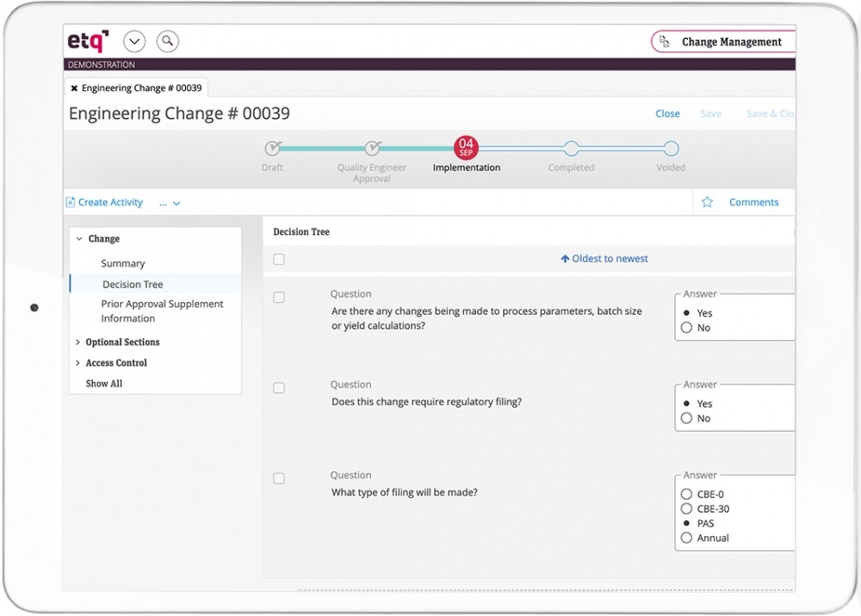The image size is (861, 616).
Task: Open the dropdown chevron next to the logo
Action: (x=134, y=40)
